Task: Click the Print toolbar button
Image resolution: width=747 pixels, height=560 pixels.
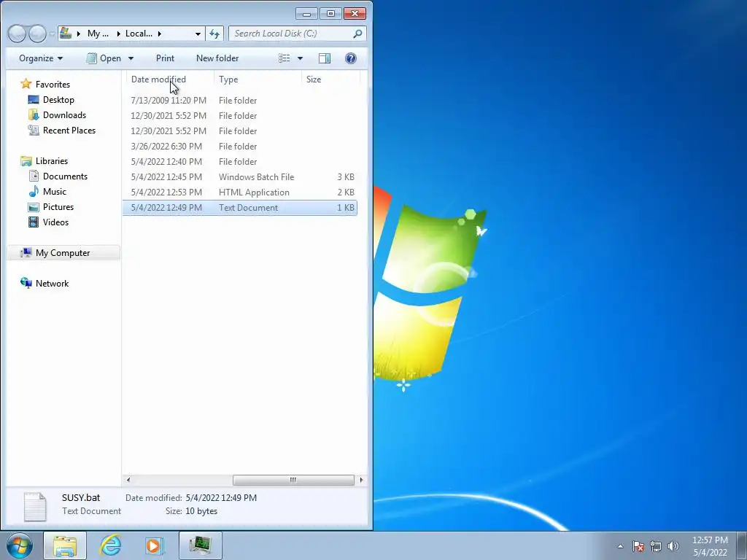Action: click(x=166, y=58)
